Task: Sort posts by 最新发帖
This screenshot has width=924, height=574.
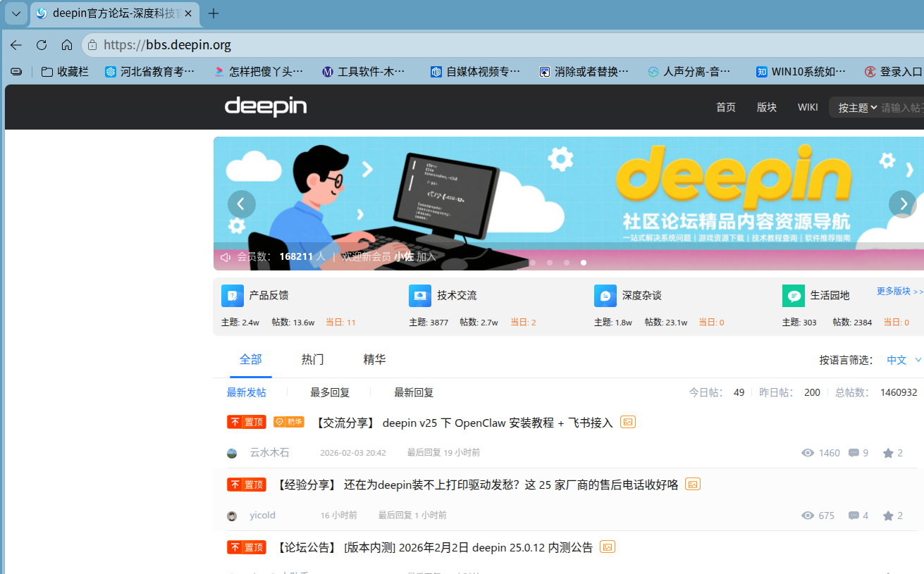Action: [x=246, y=392]
